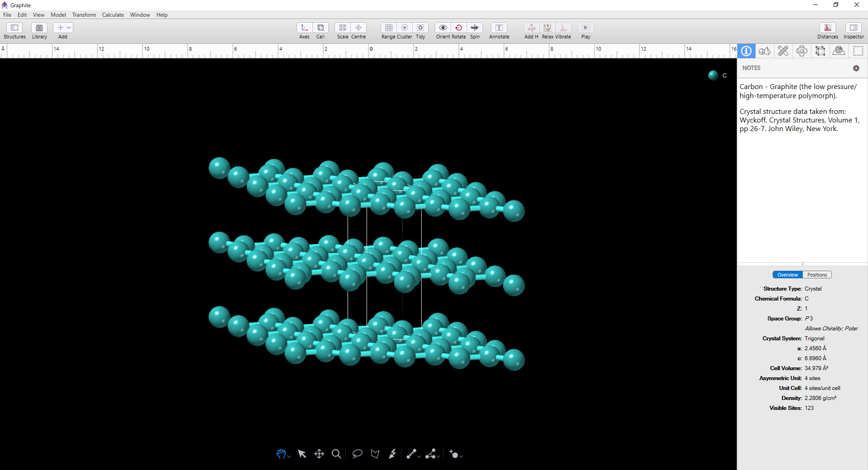Open the Notes settings gear

(x=856, y=68)
